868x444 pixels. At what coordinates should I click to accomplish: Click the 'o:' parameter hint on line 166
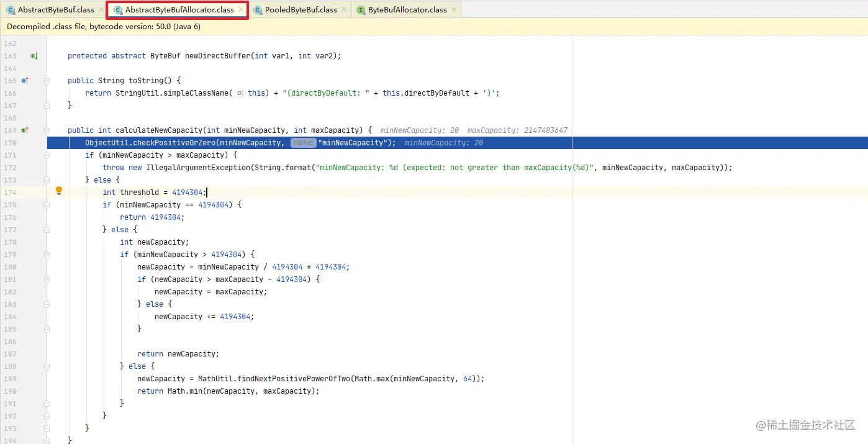tap(240, 93)
